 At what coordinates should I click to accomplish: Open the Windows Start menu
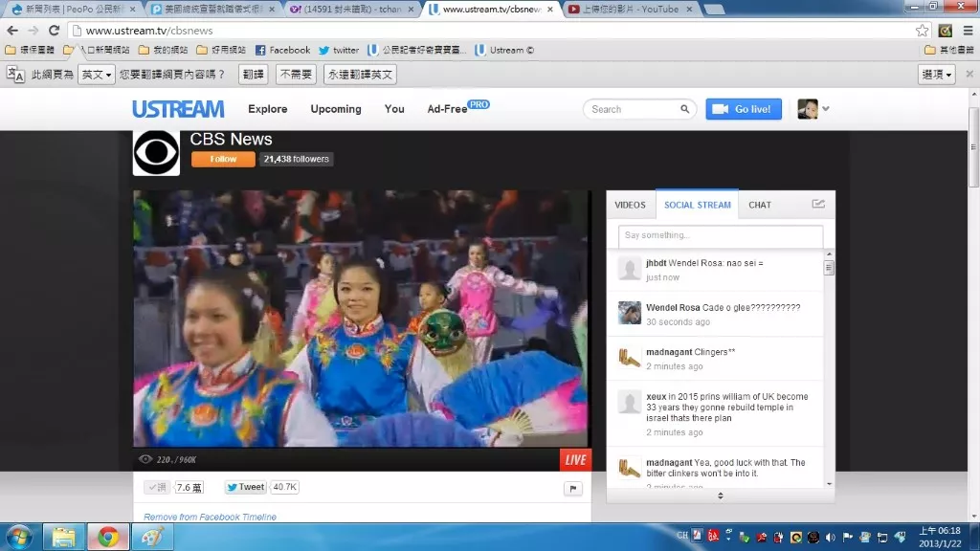click(x=19, y=538)
